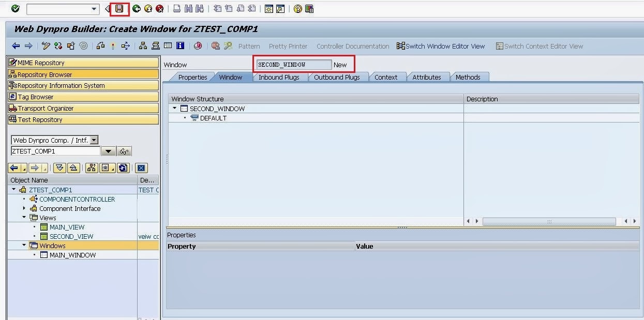644x320 pixels.
Task: Click the Switch Window Editor View button
Action: [x=441, y=46]
